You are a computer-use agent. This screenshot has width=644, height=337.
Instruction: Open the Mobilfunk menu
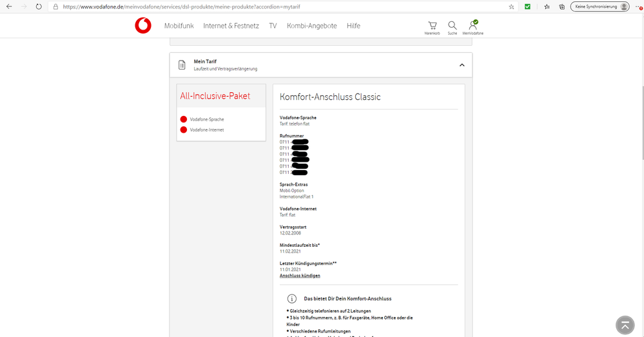tap(179, 26)
